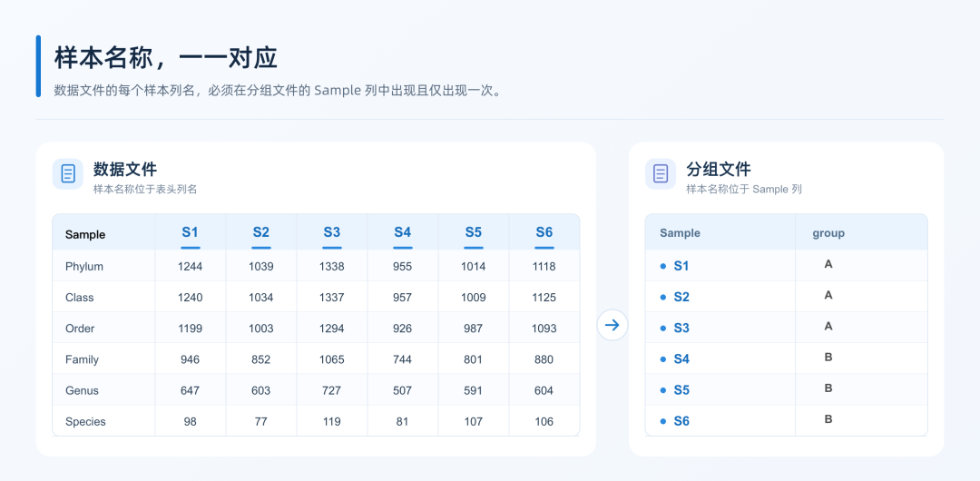Viewport: 980px width, 481px height.
Task: Click the 数据文件 document icon
Action: point(68,174)
